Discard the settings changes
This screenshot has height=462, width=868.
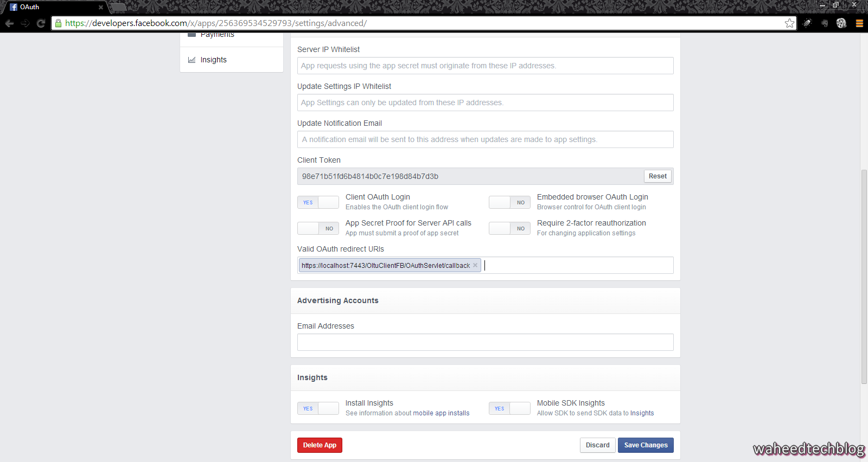point(598,445)
